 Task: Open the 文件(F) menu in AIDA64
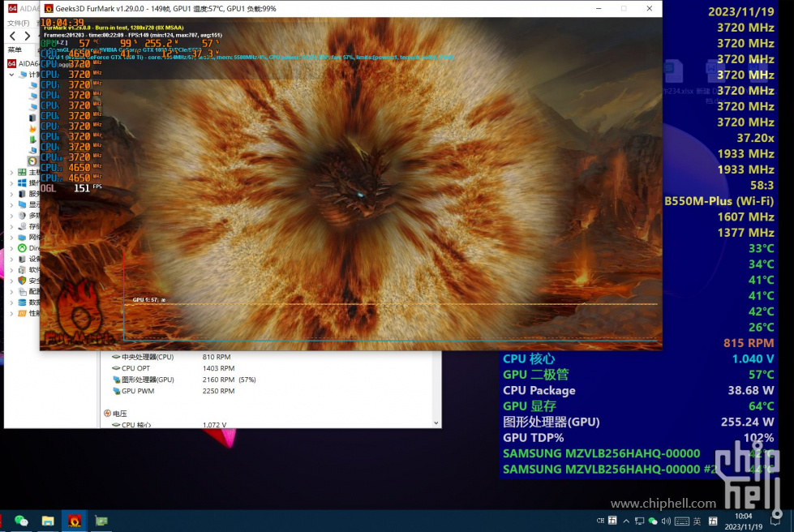(x=19, y=23)
